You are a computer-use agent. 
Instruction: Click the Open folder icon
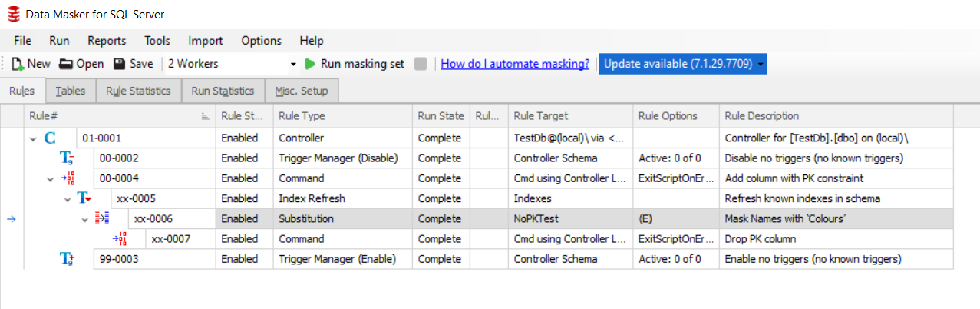[66, 65]
